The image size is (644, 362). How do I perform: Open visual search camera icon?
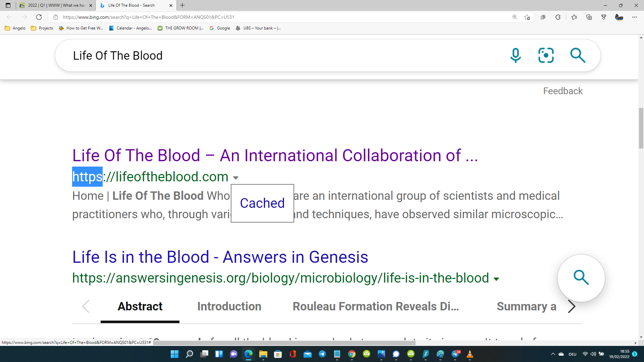point(546,55)
